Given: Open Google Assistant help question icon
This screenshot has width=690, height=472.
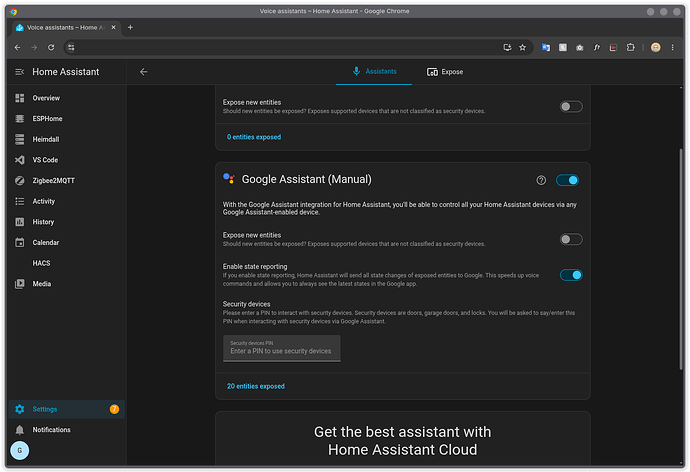Looking at the screenshot, I should click(541, 180).
